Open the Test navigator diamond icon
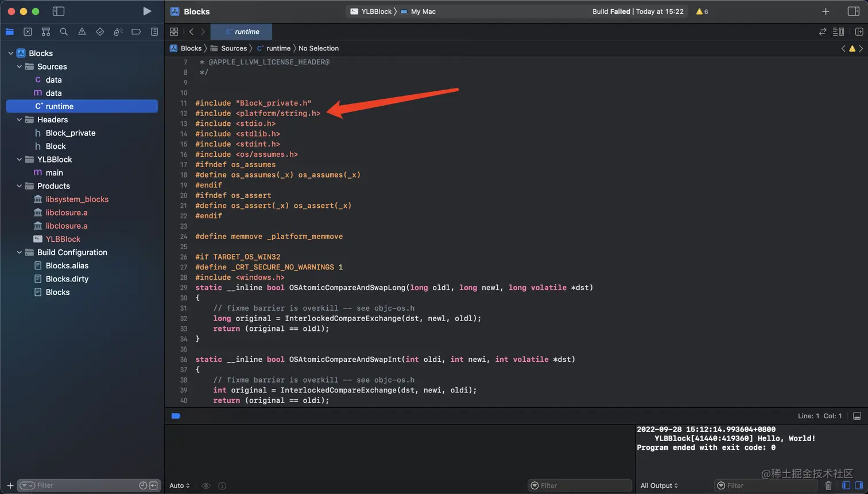This screenshot has width=868, height=494. tap(100, 32)
